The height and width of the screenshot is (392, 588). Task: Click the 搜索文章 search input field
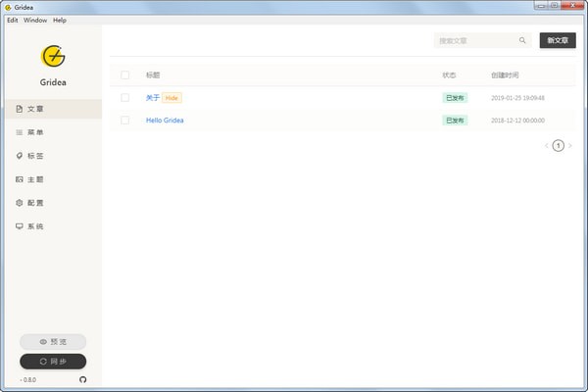[475, 40]
